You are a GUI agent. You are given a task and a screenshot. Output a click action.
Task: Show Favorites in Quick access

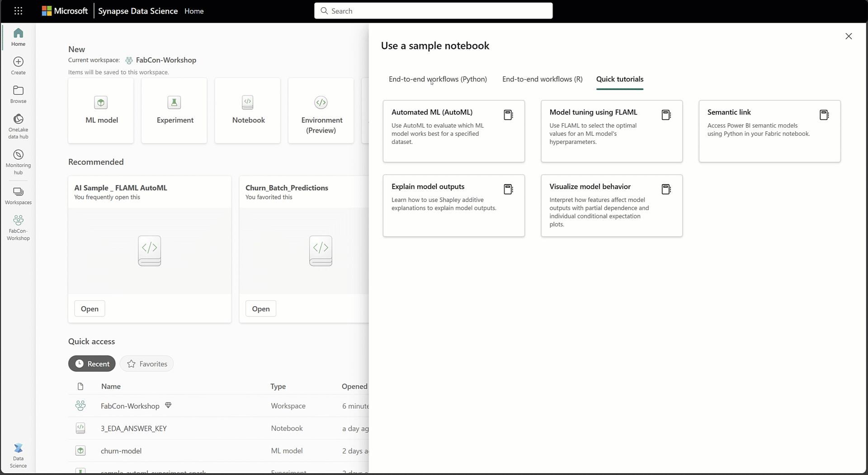147,364
